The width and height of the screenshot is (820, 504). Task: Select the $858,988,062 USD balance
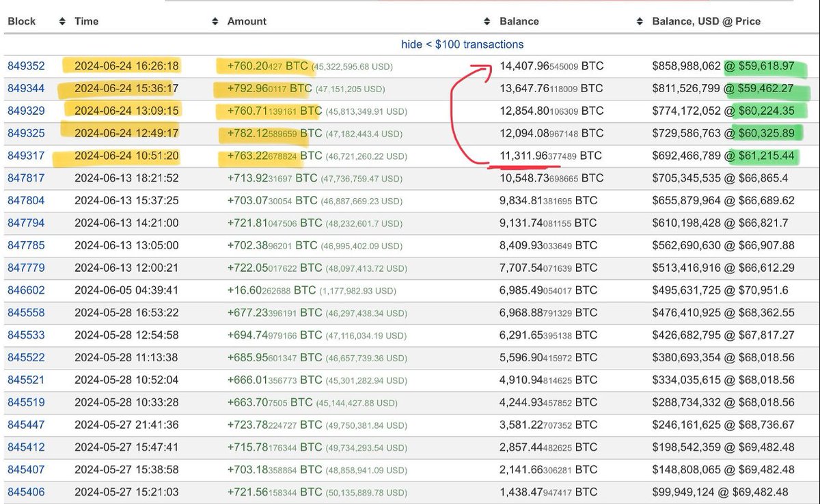tap(687, 66)
